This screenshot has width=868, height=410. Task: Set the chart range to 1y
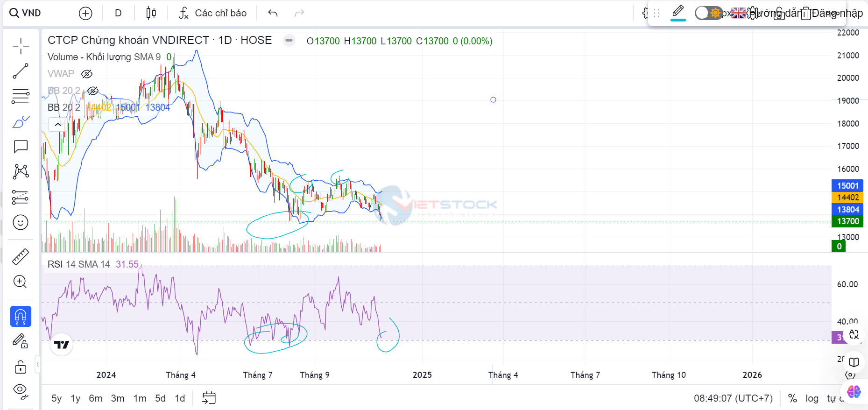[x=76, y=398]
